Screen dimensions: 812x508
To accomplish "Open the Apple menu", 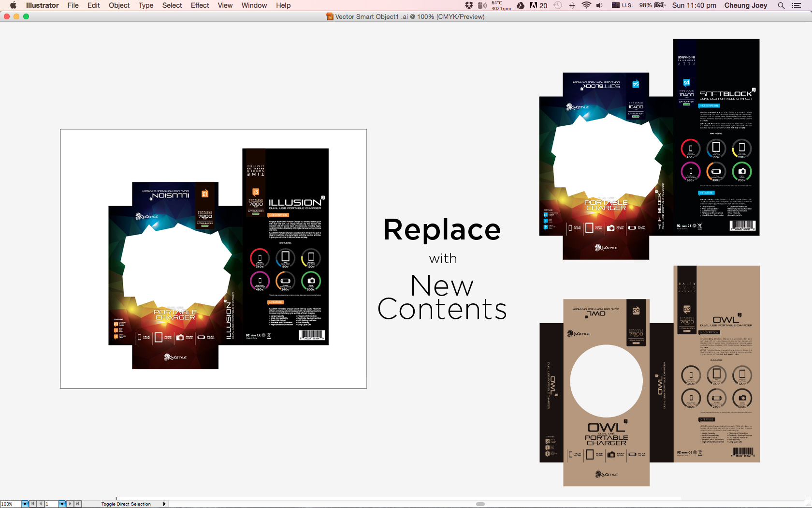I will pyautogui.click(x=13, y=5).
